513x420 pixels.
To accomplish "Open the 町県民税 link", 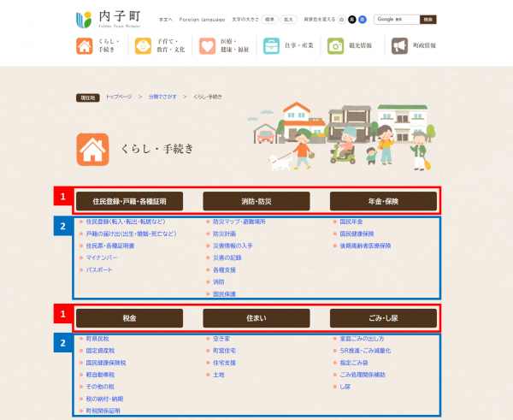I will click(97, 339).
